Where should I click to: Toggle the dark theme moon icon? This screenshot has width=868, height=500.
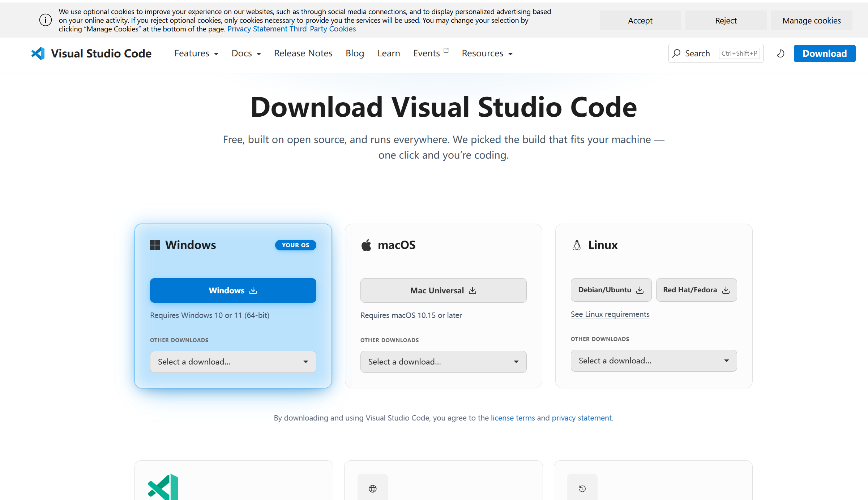coord(781,53)
